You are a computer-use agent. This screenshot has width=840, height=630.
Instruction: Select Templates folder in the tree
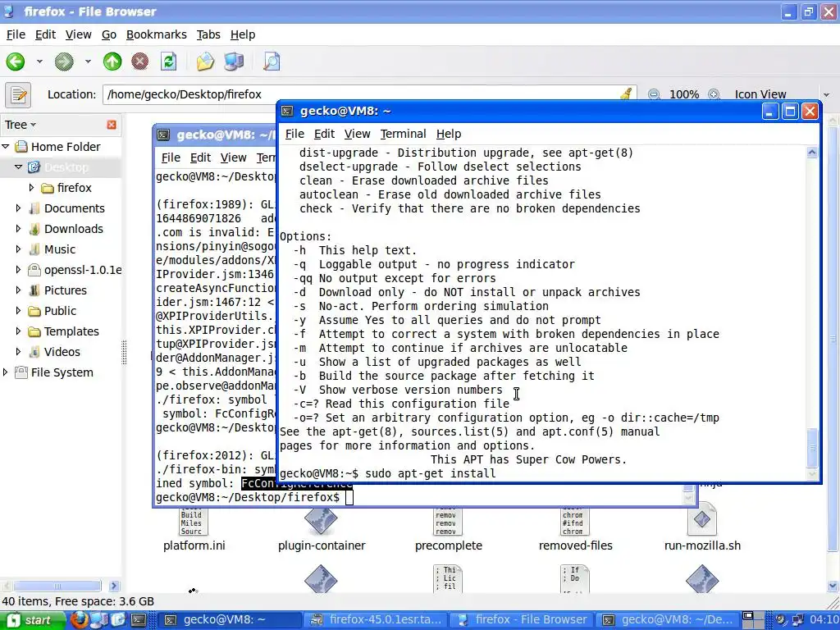pyautogui.click(x=71, y=331)
